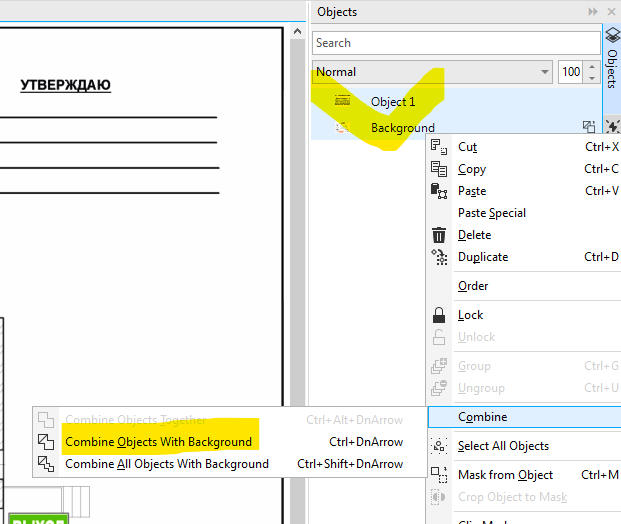
Task: Click the Mask from Object icon
Action: (439, 475)
